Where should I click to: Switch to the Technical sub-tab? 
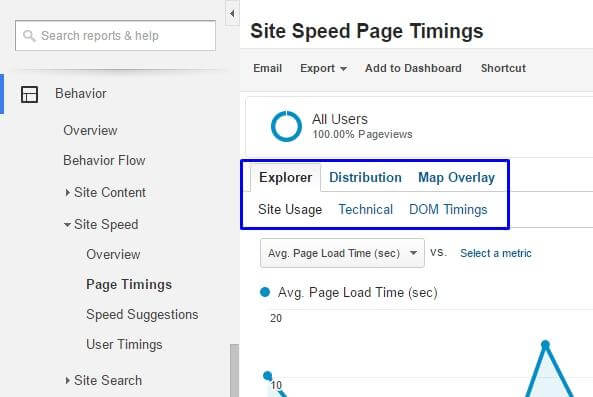tap(365, 209)
